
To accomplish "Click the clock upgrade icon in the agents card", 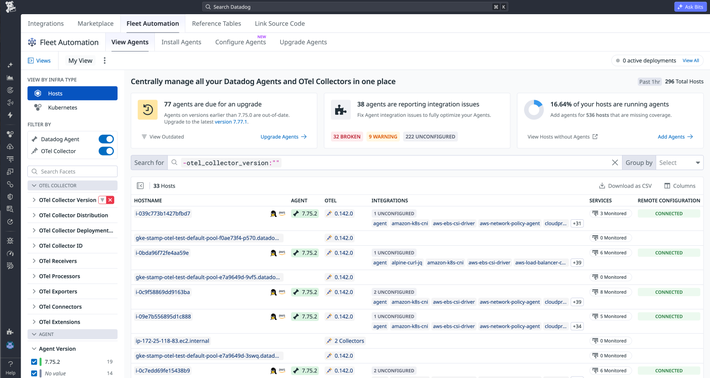I will tap(148, 110).
